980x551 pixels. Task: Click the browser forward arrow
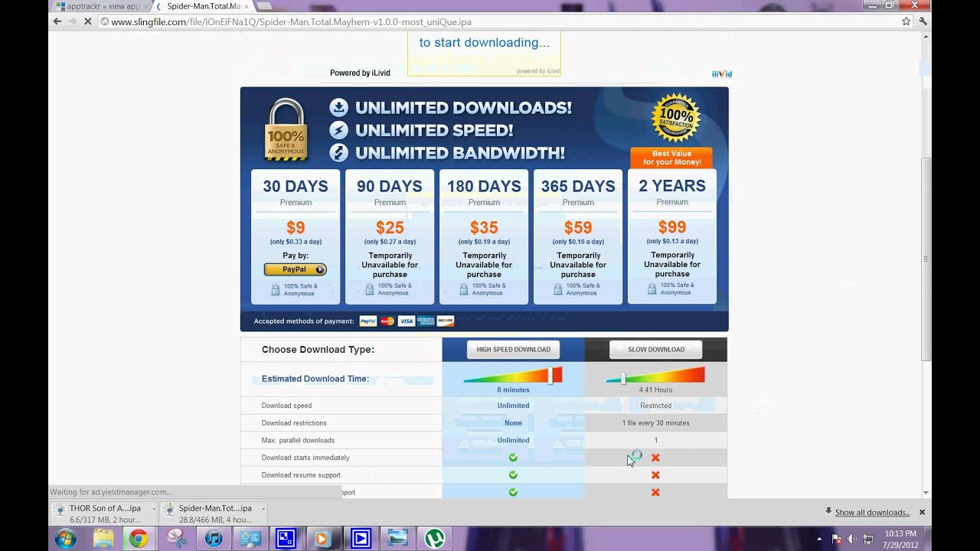72,21
